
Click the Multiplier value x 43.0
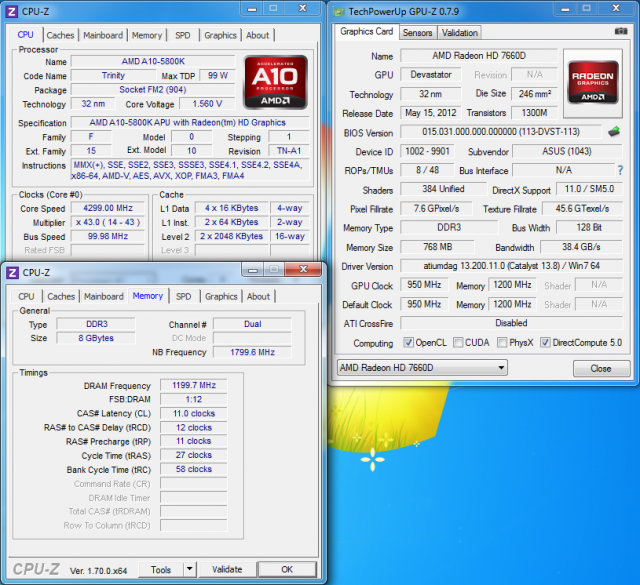click(108, 222)
